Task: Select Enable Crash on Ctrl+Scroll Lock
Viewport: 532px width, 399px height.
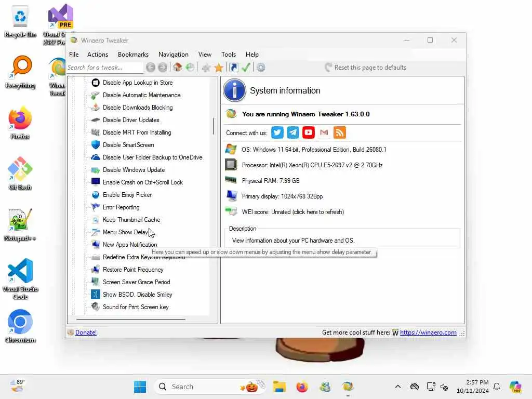Action: click(x=143, y=182)
